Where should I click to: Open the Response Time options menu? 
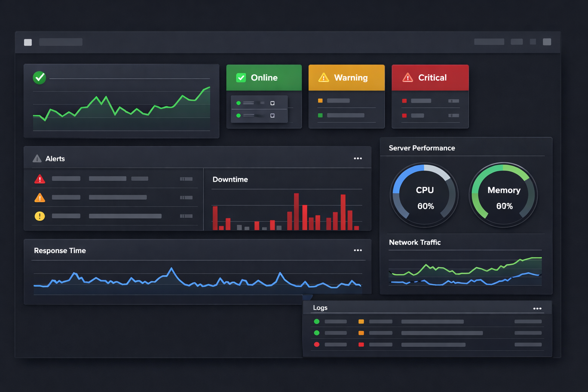coord(358,250)
